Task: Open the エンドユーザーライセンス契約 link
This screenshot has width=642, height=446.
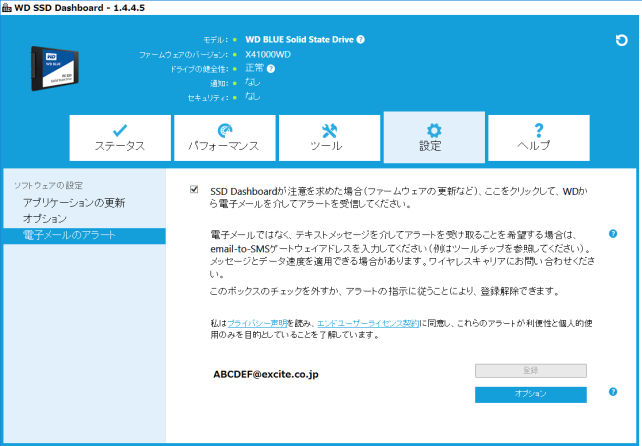Action: (x=368, y=324)
